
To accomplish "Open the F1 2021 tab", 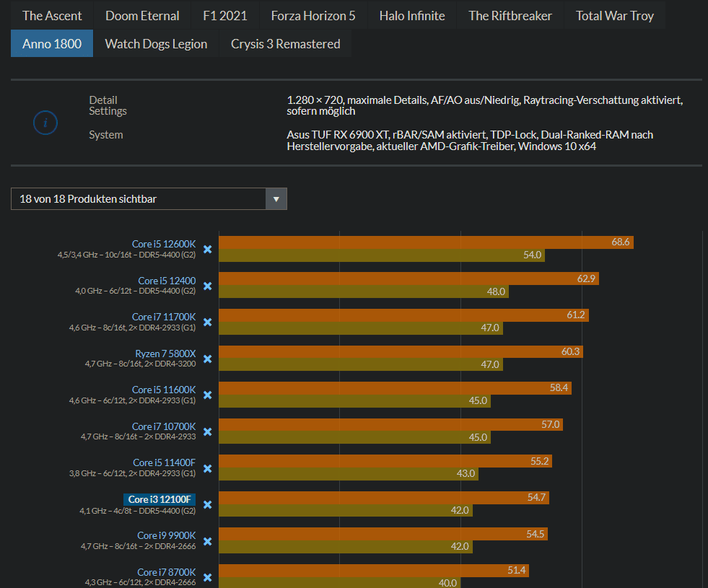I will pos(225,16).
